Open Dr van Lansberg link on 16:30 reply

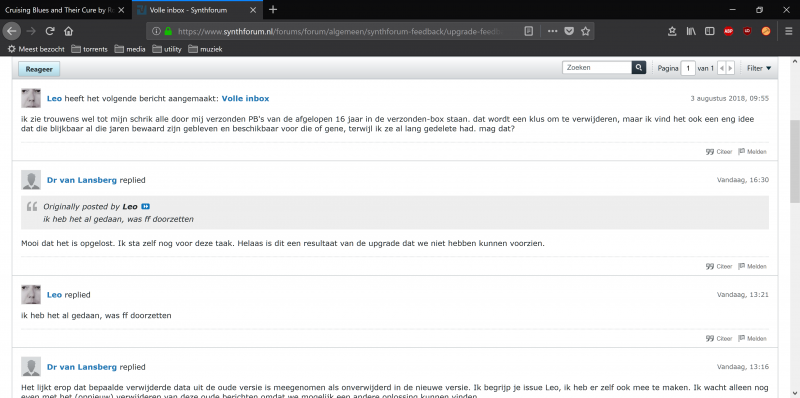(x=82, y=180)
